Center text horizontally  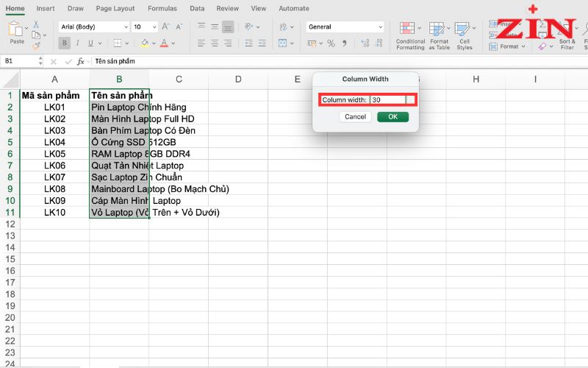[215, 43]
